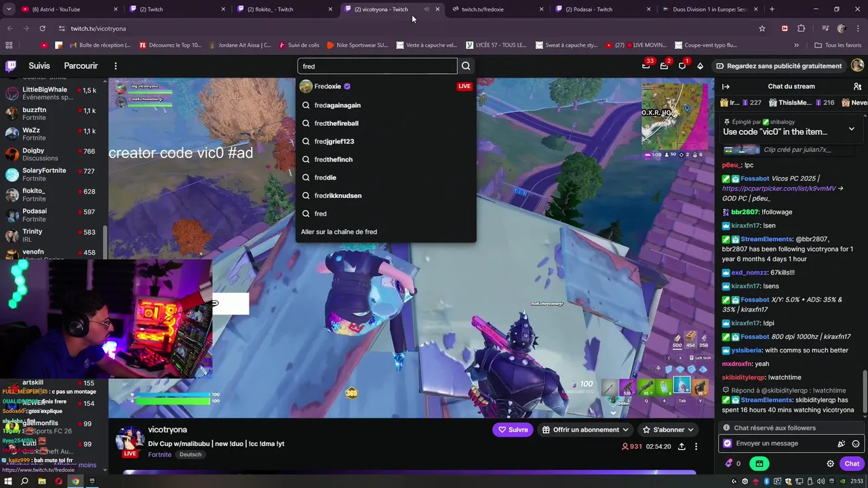Screen dimensions: 868x488
Task: Open File Explorer from the taskbar
Action: click(41, 481)
